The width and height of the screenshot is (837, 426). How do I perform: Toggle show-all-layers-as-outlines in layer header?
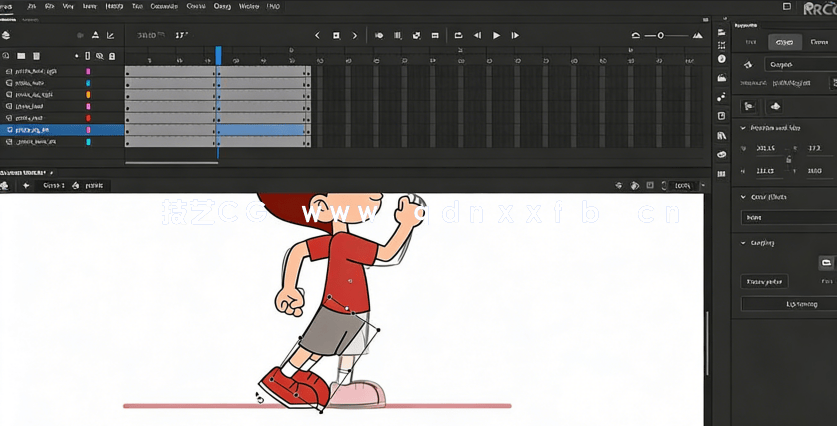tap(88, 56)
